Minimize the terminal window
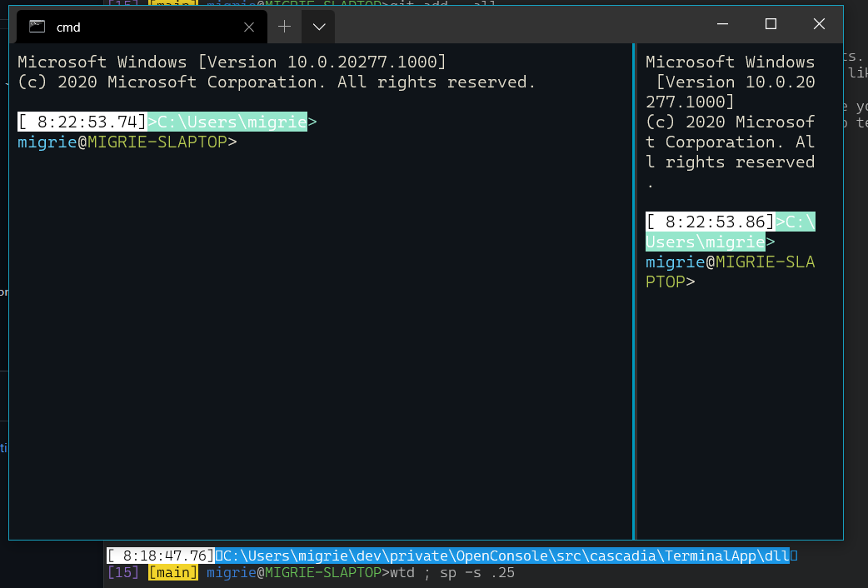 pos(722,24)
